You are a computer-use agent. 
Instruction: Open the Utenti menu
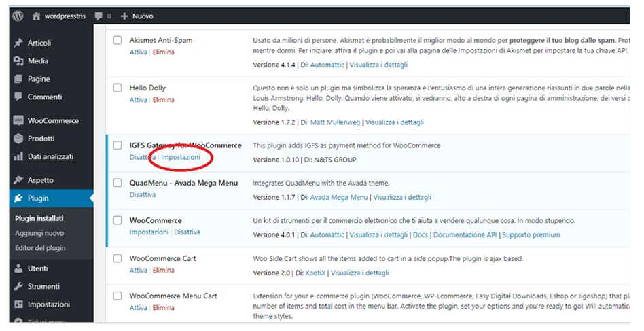point(38,268)
